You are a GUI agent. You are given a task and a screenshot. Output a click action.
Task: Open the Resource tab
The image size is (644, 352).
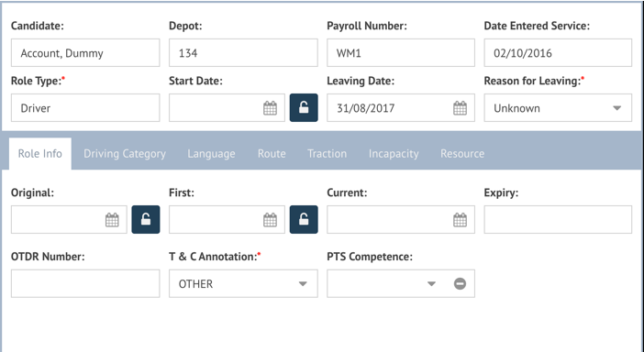point(462,153)
